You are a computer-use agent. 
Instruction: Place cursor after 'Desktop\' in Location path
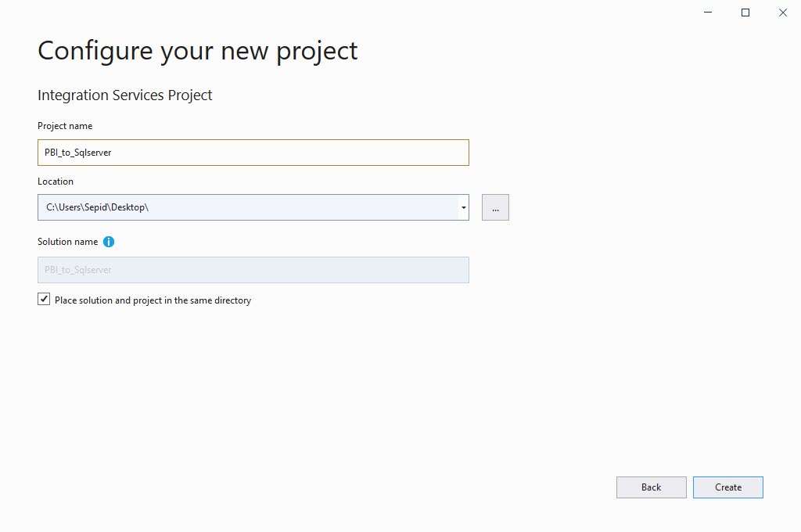point(149,207)
